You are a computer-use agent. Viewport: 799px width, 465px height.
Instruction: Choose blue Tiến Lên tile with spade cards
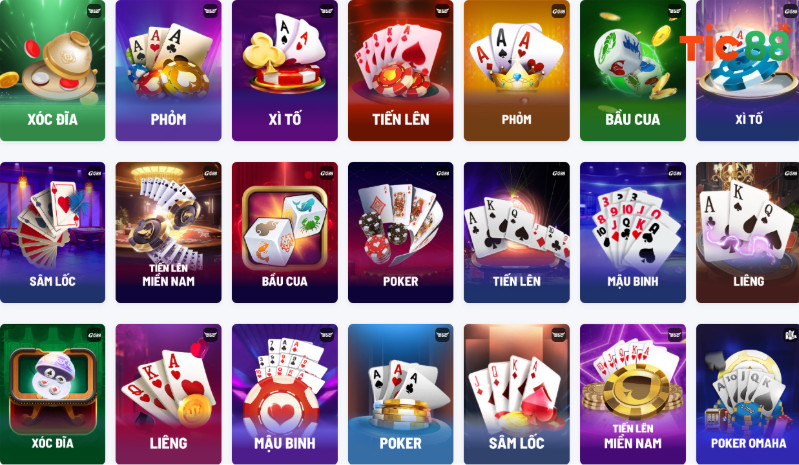click(517, 232)
